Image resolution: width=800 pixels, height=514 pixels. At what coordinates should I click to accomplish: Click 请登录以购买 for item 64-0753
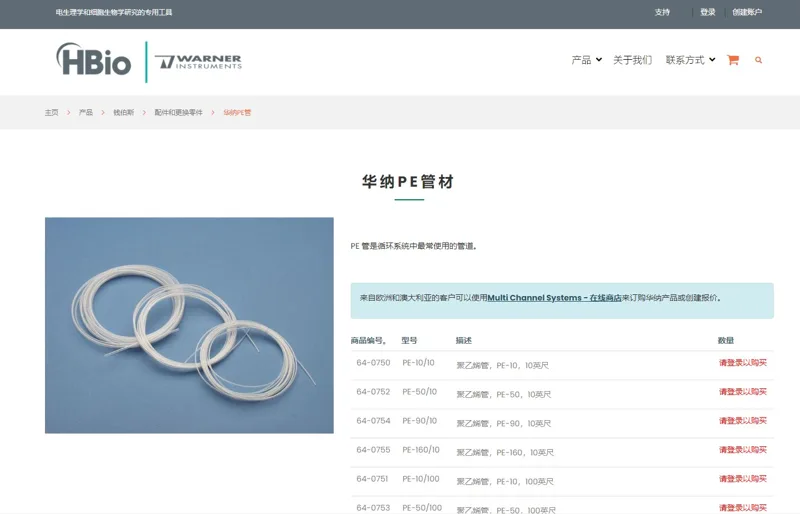pyautogui.click(x=743, y=508)
